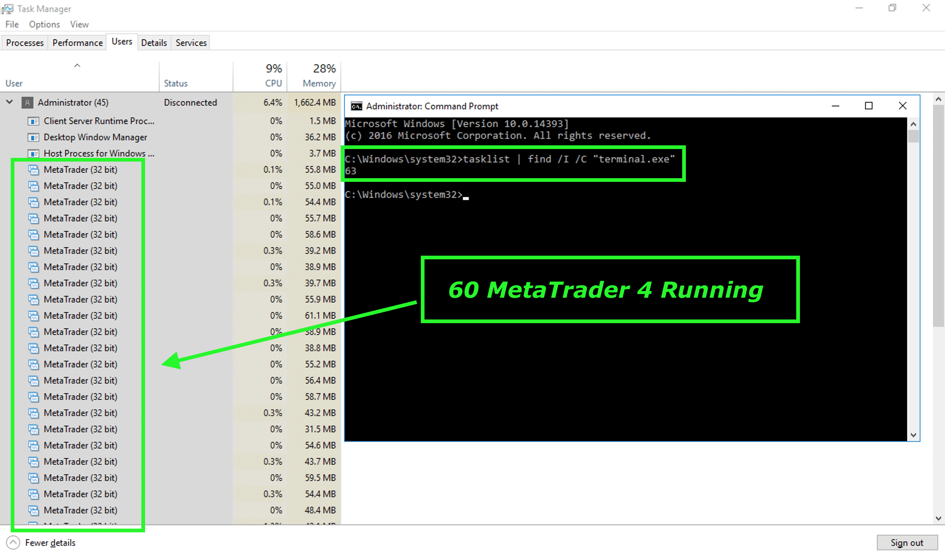Click the Administrator user account icon
945x560 pixels.
tap(27, 103)
